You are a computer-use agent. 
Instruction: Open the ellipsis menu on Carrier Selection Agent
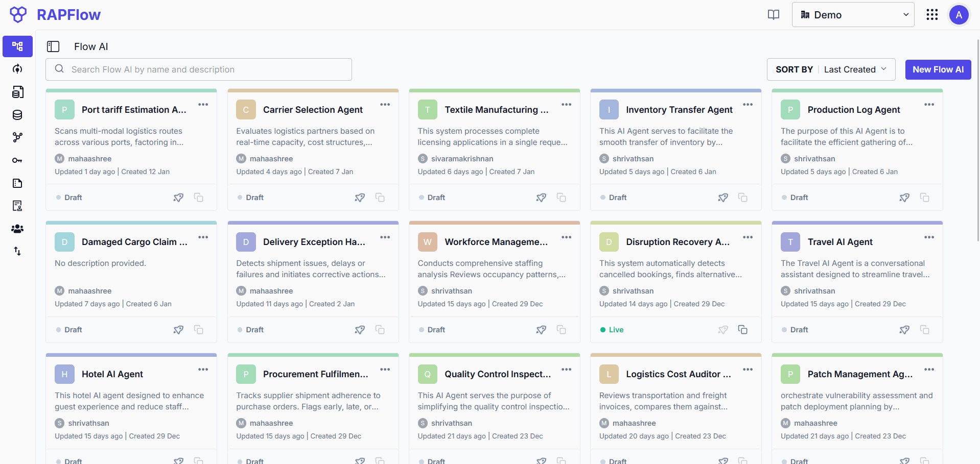pyautogui.click(x=385, y=105)
